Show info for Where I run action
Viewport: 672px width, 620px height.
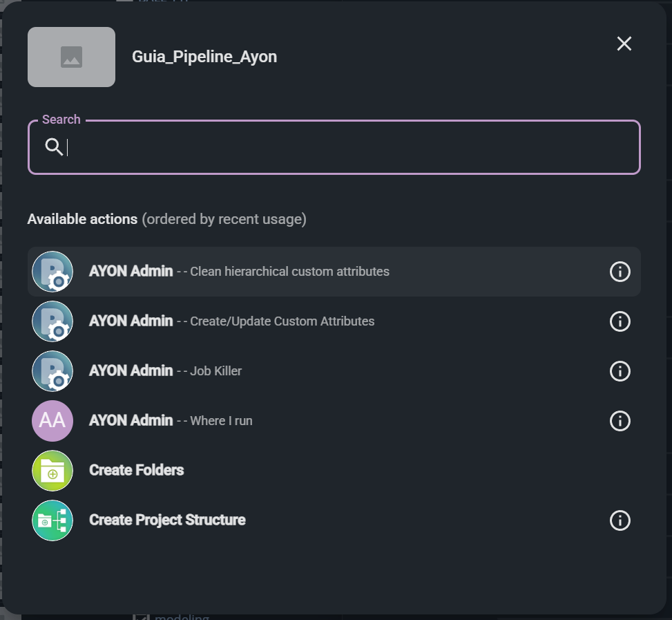pos(620,421)
